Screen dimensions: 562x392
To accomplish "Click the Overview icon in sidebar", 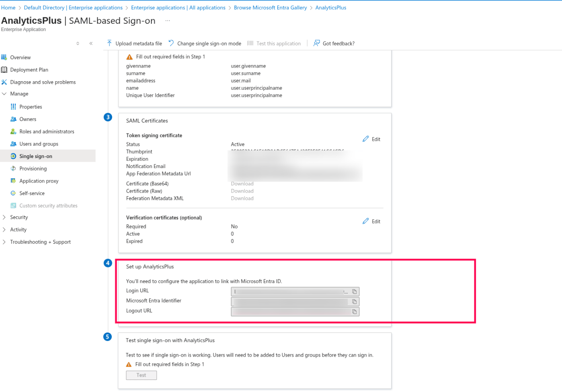I will click(4, 57).
